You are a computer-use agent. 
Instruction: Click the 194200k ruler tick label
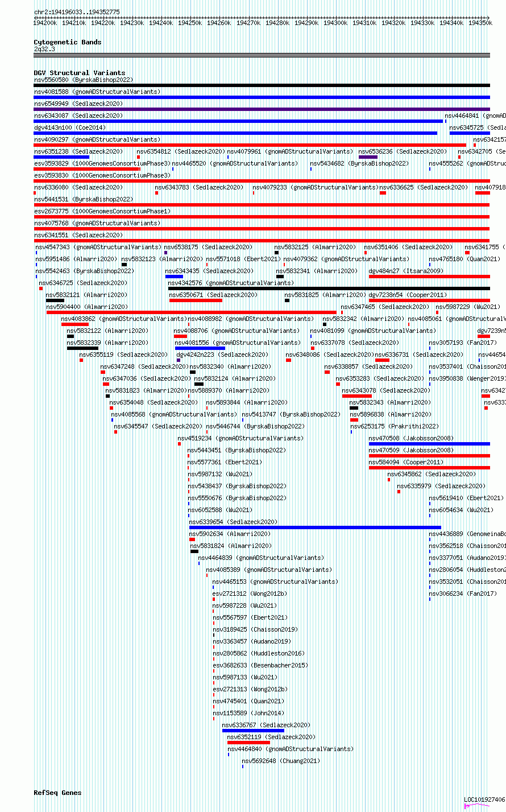pyautogui.click(x=45, y=23)
